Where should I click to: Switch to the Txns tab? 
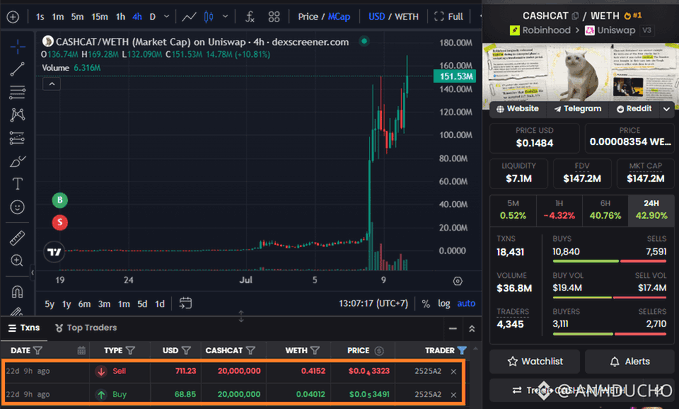coord(24,328)
